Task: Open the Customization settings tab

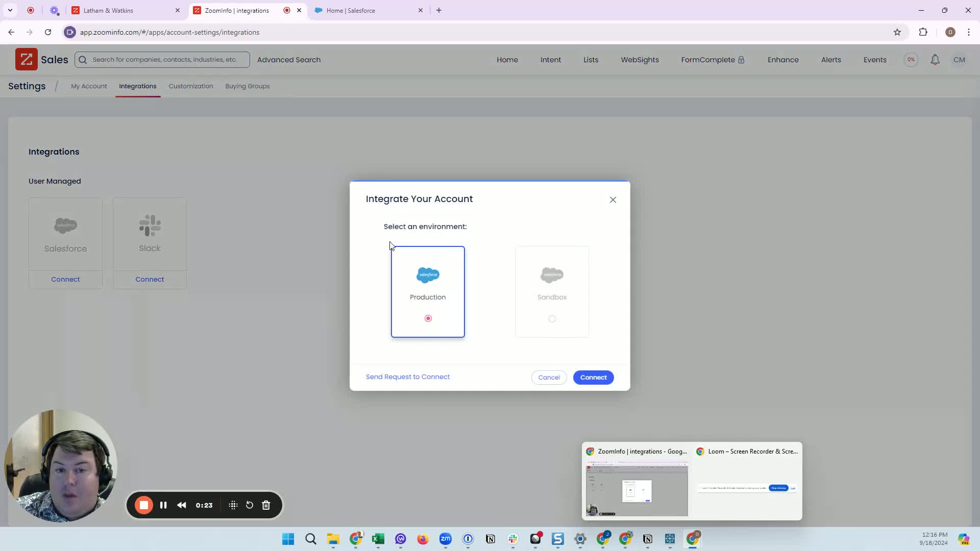Action: [x=190, y=86]
